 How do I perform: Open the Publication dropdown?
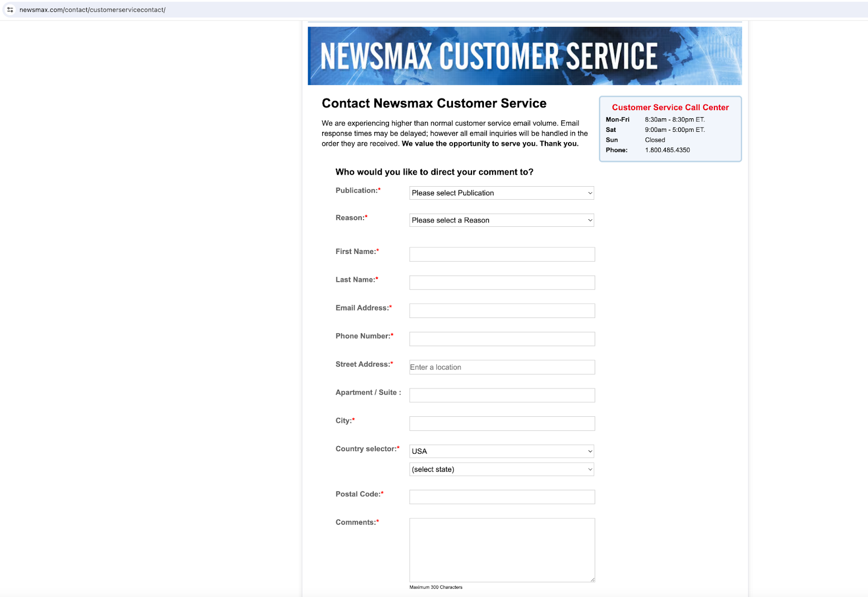502,193
